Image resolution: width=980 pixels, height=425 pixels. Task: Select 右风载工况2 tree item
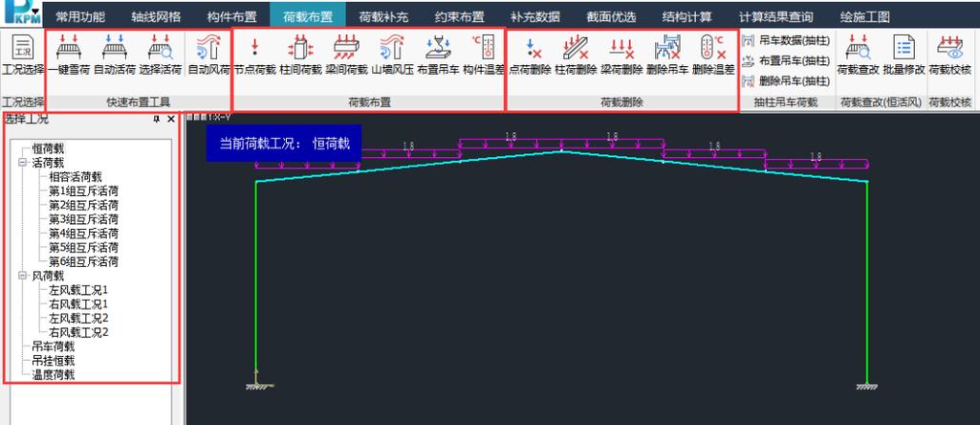[78, 332]
